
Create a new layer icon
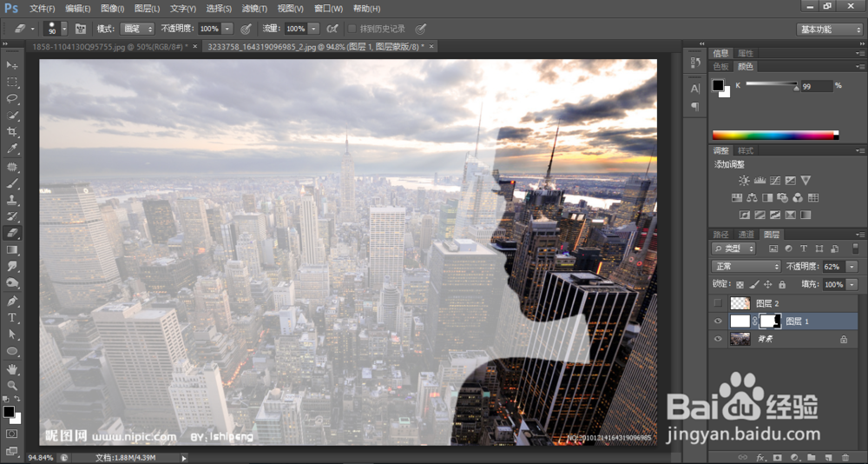pos(828,457)
